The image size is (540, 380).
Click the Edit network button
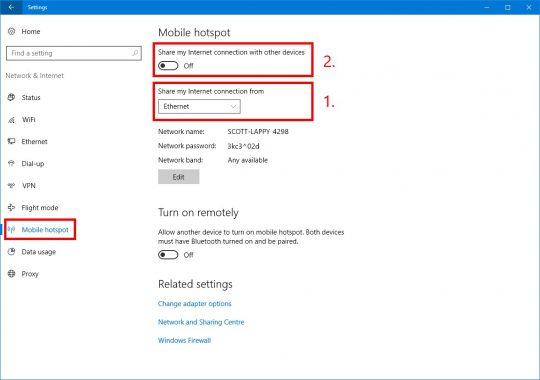click(x=178, y=177)
